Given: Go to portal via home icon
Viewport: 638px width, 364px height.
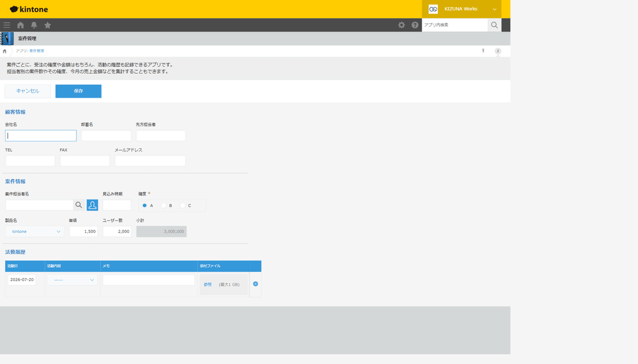Looking at the screenshot, I should point(20,26).
